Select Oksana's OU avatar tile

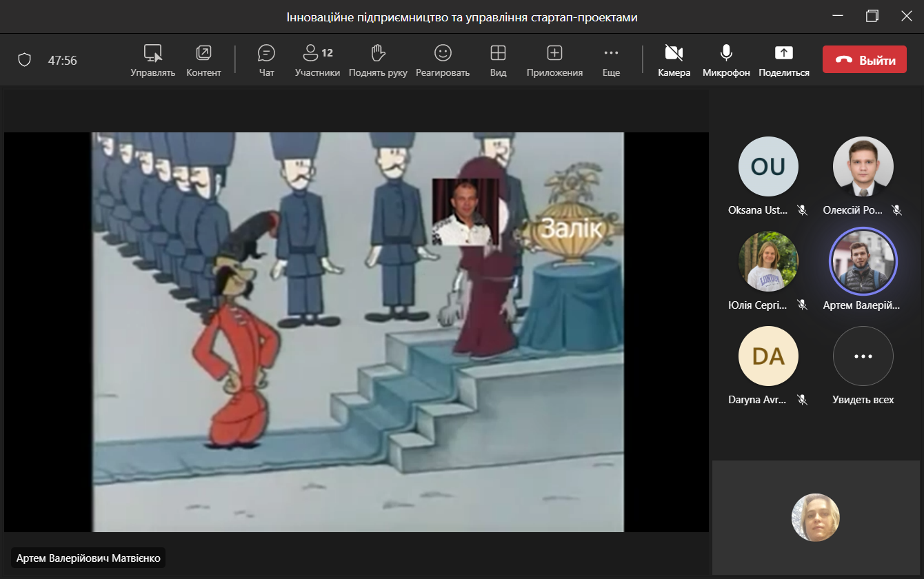767,167
